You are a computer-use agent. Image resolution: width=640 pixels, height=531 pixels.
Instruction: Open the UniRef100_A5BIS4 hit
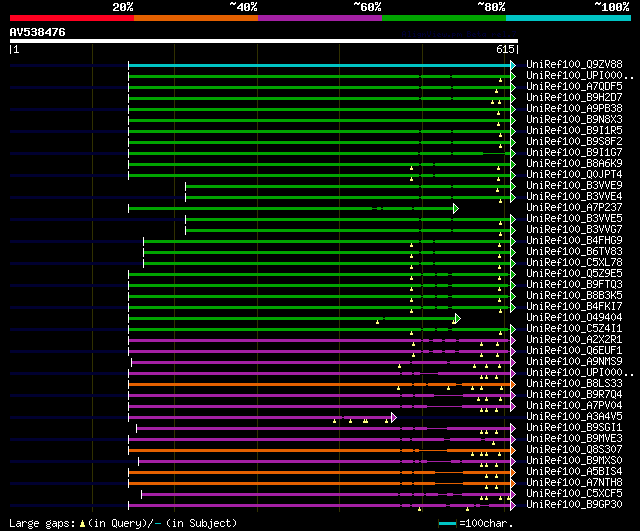(x=574, y=472)
